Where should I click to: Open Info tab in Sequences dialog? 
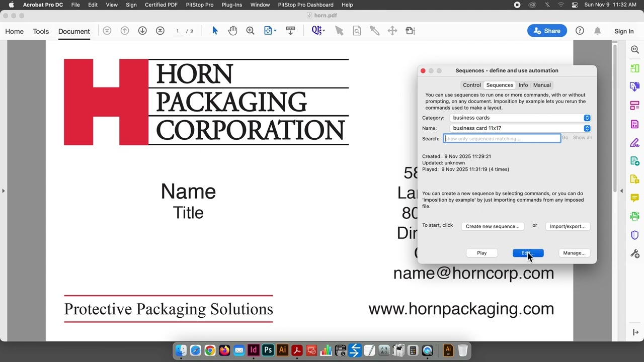click(523, 85)
